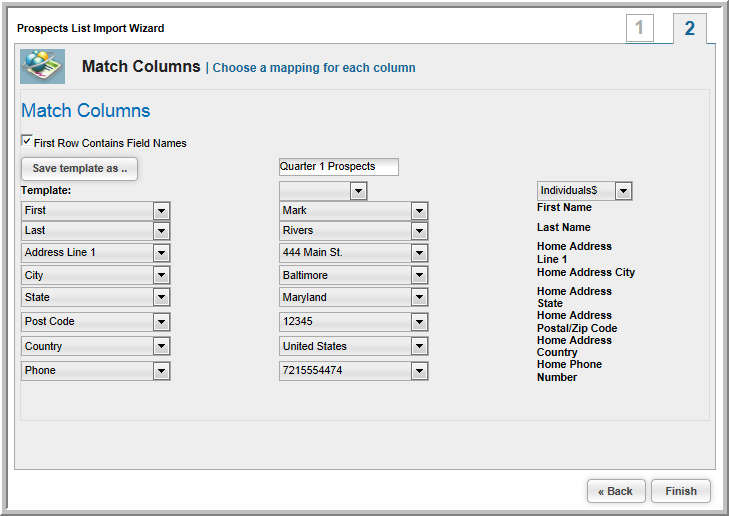Open the Mark value dropdown

[353, 211]
